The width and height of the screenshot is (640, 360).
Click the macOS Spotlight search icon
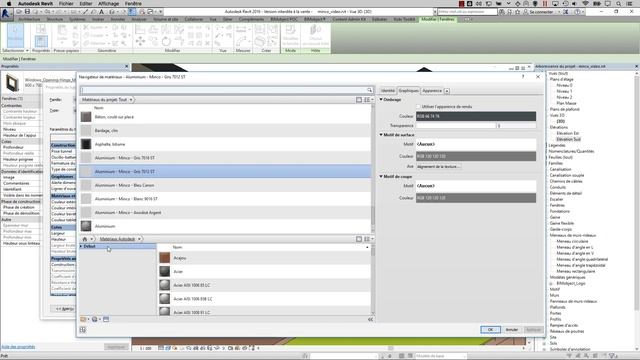click(x=619, y=3)
